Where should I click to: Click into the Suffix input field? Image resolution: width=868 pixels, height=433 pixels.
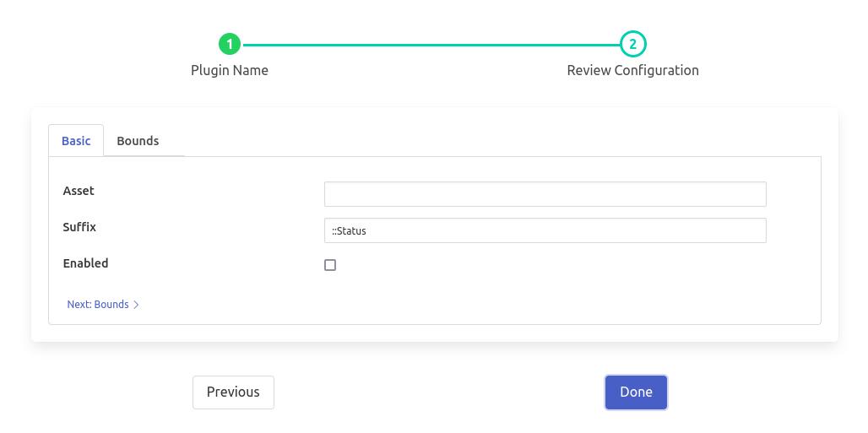pos(545,230)
